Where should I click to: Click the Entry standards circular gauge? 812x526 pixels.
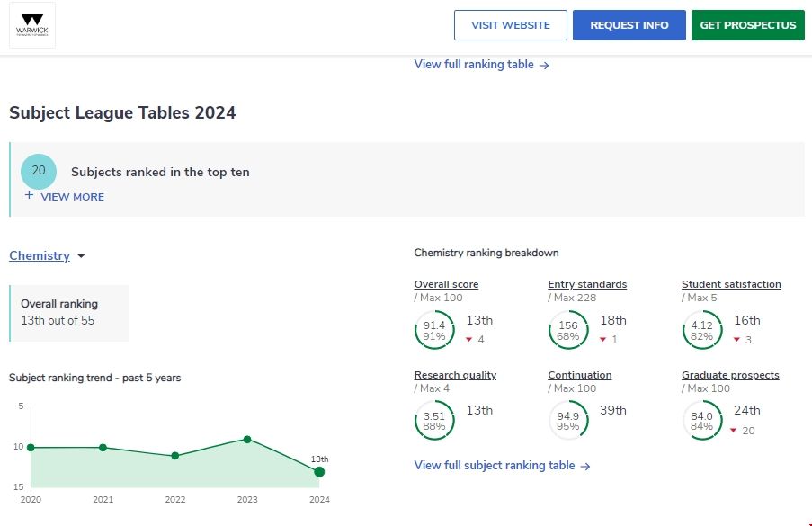click(567, 330)
